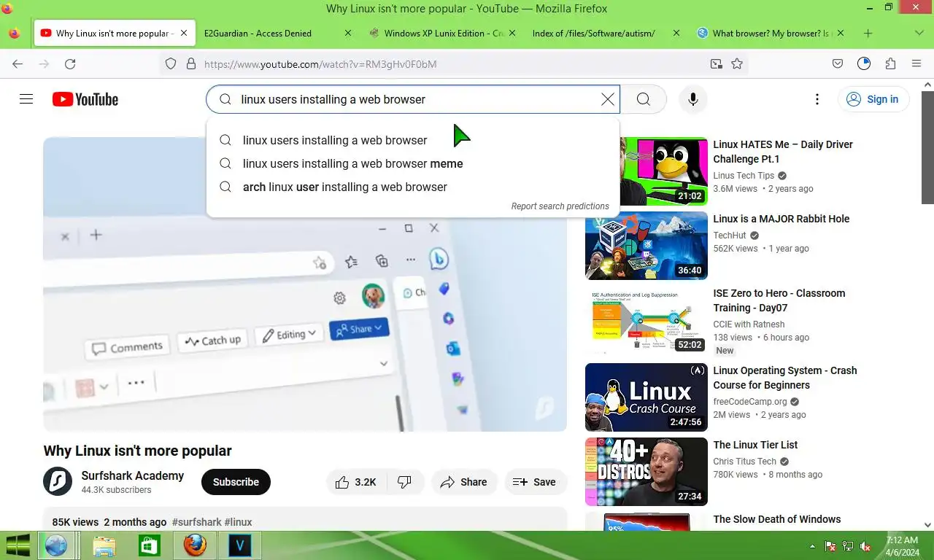Open #surfshark hashtag link

[196, 522]
